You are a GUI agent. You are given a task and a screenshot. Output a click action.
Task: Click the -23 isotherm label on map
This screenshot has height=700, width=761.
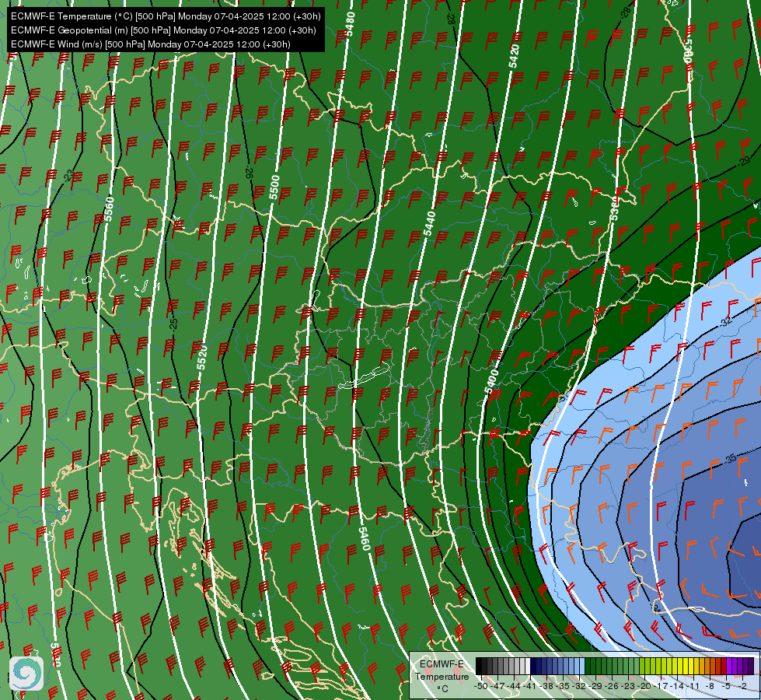click(x=68, y=175)
